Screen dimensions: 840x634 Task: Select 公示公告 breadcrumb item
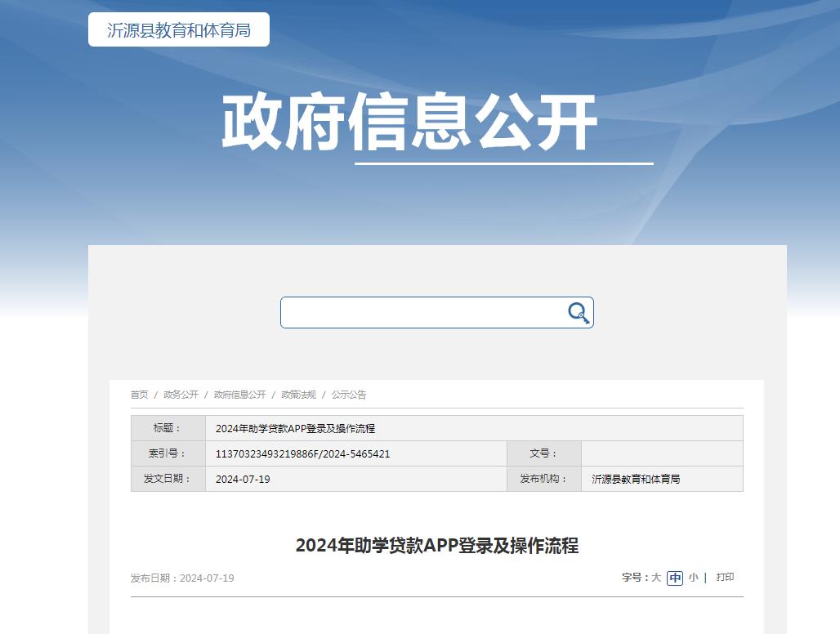349,395
